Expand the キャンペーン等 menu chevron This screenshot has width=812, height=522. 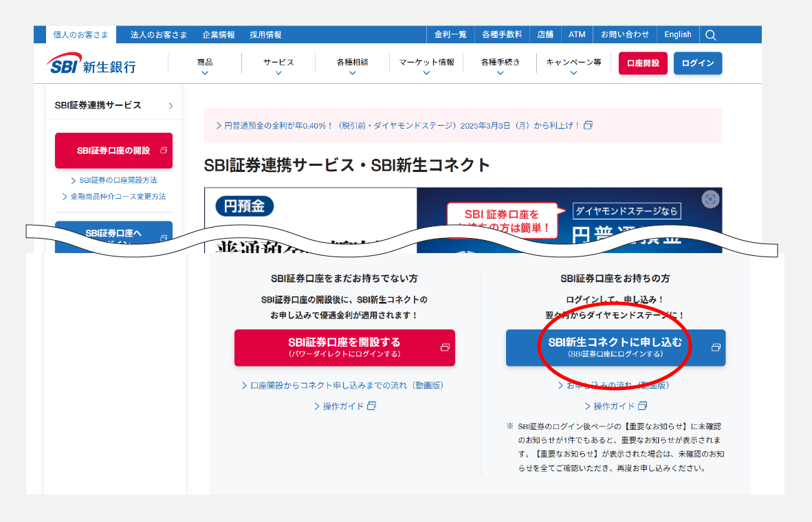573,73
